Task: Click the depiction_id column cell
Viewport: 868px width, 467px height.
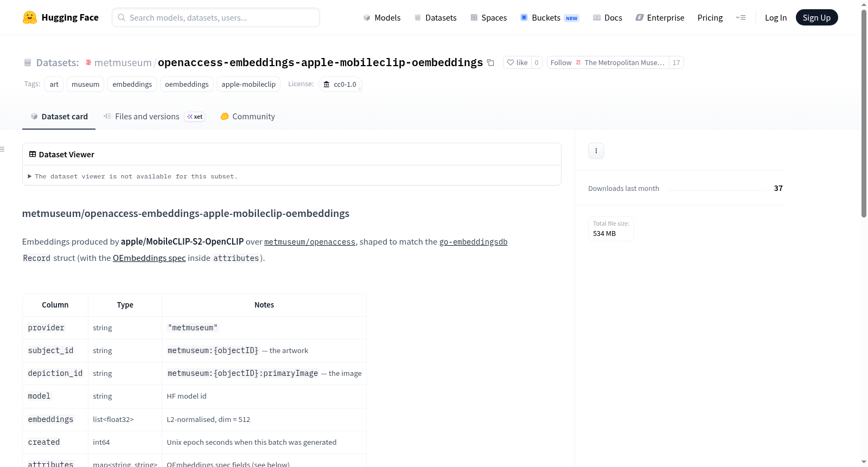Action: pos(55,374)
